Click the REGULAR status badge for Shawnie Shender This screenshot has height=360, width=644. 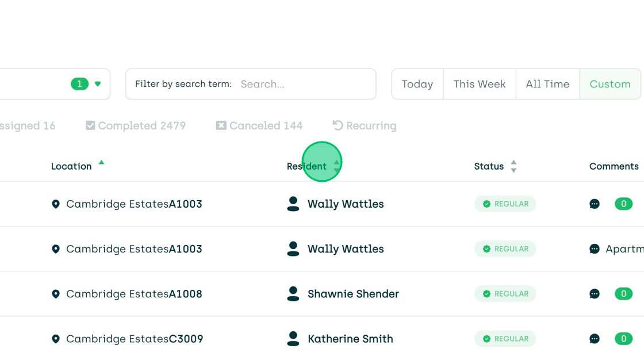[x=505, y=294]
